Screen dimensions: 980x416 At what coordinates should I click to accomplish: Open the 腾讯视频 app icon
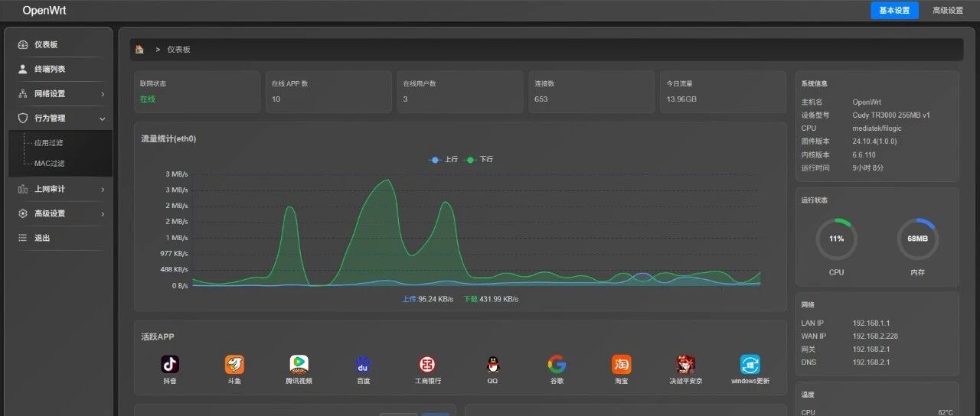(299, 364)
